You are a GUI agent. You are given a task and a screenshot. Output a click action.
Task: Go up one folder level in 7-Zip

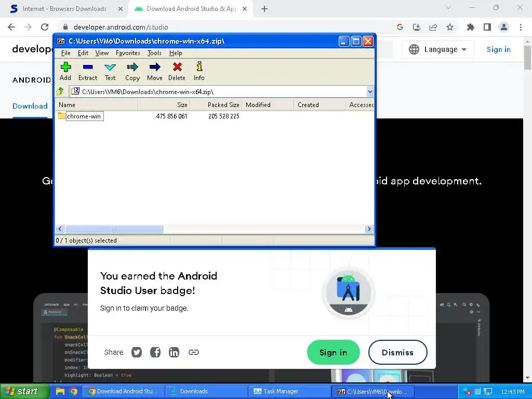[60, 91]
